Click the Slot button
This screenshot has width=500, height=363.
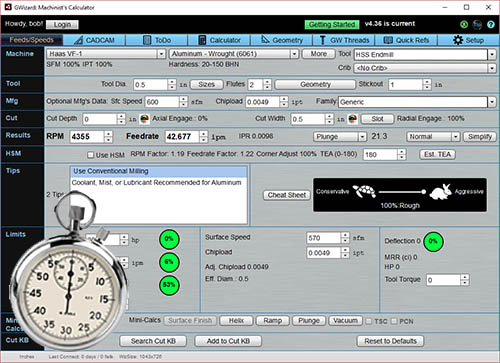point(378,119)
